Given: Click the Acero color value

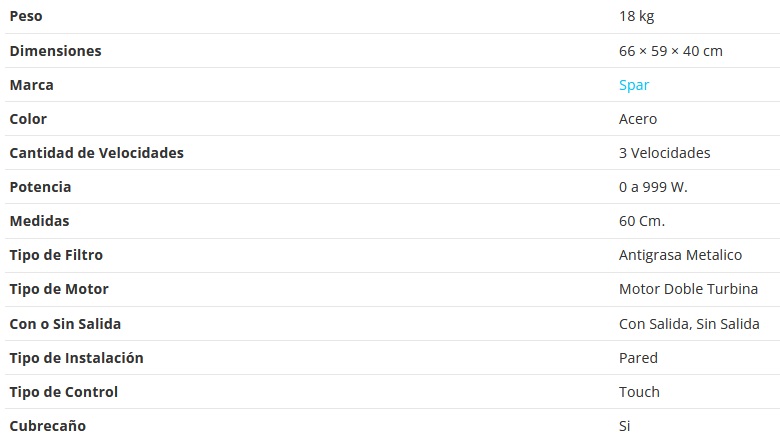Looking at the screenshot, I should (638, 119).
